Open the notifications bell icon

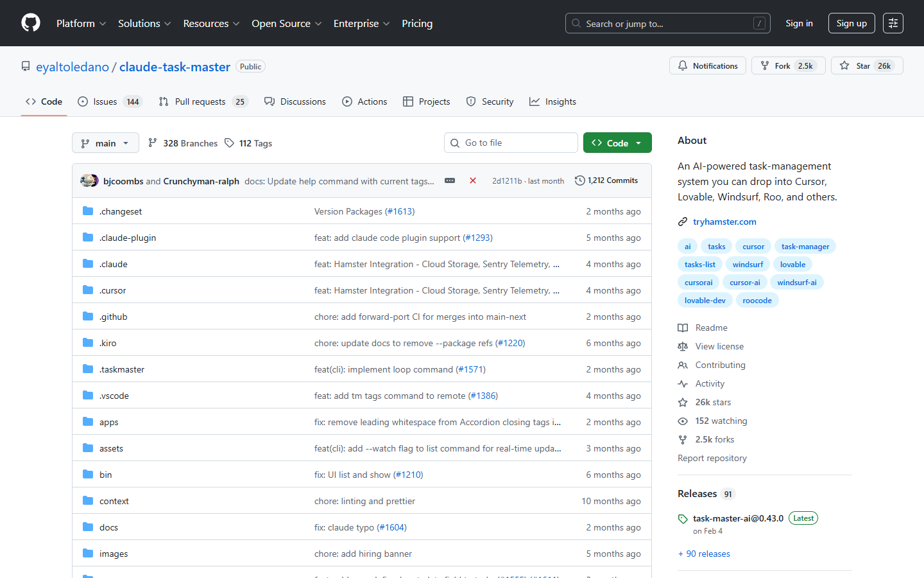point(682,65)
